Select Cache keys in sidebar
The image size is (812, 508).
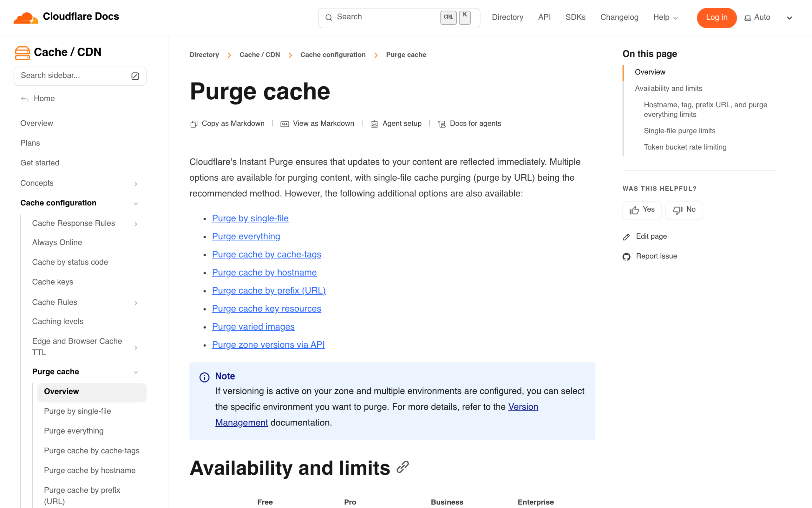[52, 282]
